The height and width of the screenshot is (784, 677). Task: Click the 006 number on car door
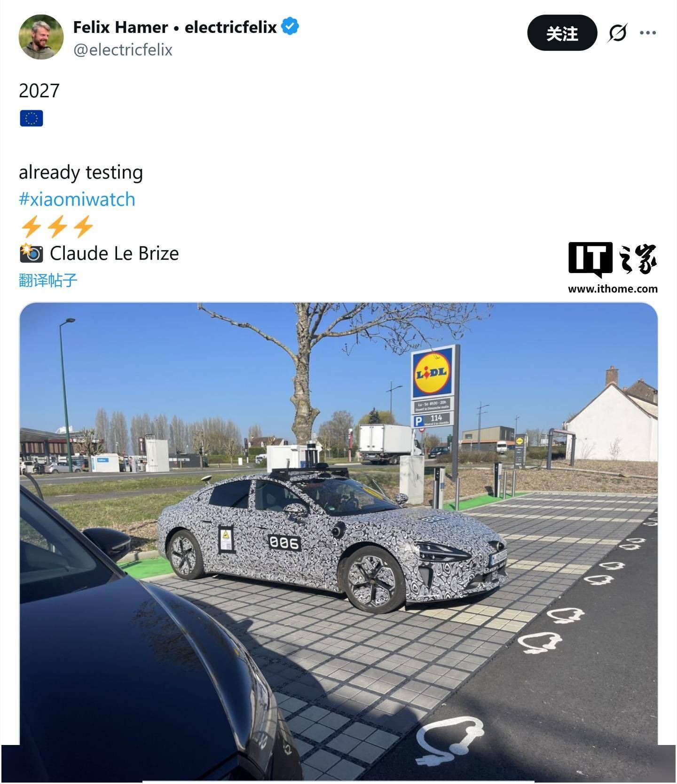pos(284,543)
